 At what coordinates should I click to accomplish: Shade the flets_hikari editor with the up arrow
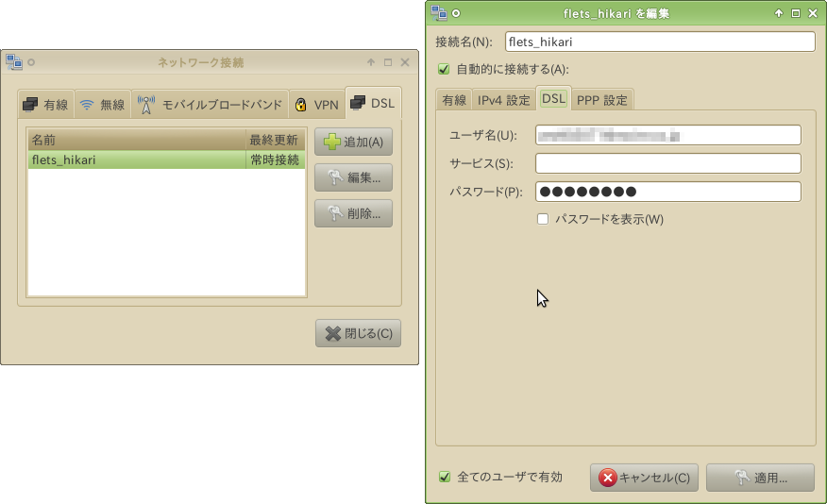click(779, 13)
